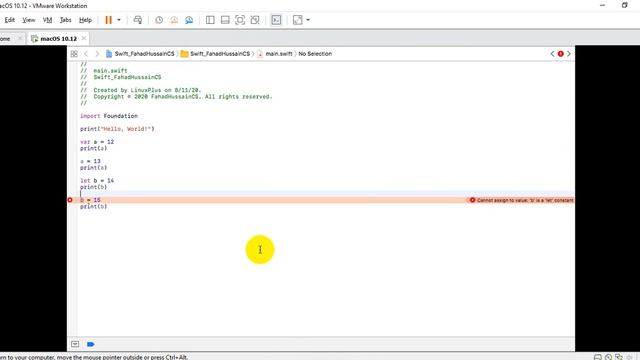640x360 pixels.
Task: Close the macOS 10.12 tab
Action: coord(84,38)
